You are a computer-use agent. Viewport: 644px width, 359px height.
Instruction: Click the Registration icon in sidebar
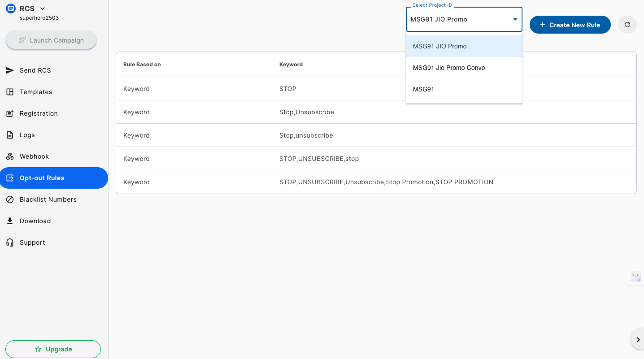click(10, 113)
